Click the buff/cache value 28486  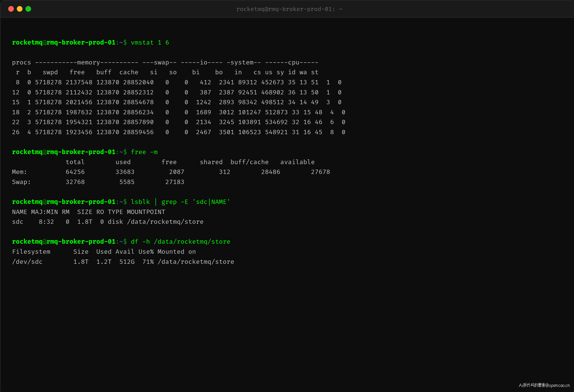271,172
